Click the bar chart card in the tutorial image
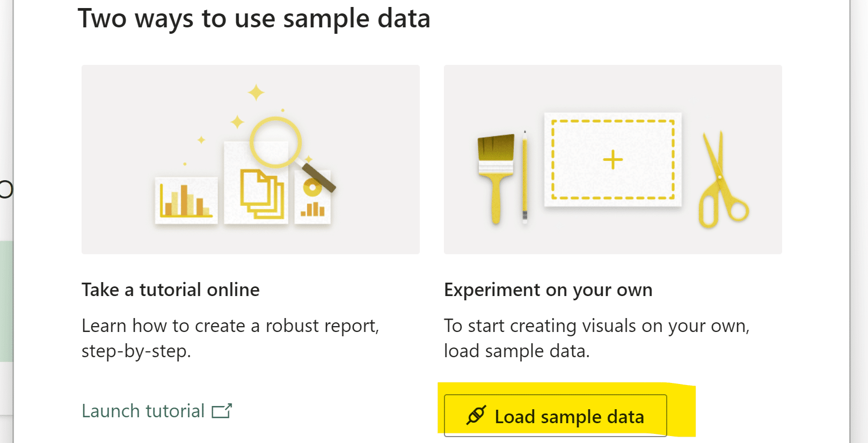The width and height of the screenshot is (868, 443). (186, 201)
